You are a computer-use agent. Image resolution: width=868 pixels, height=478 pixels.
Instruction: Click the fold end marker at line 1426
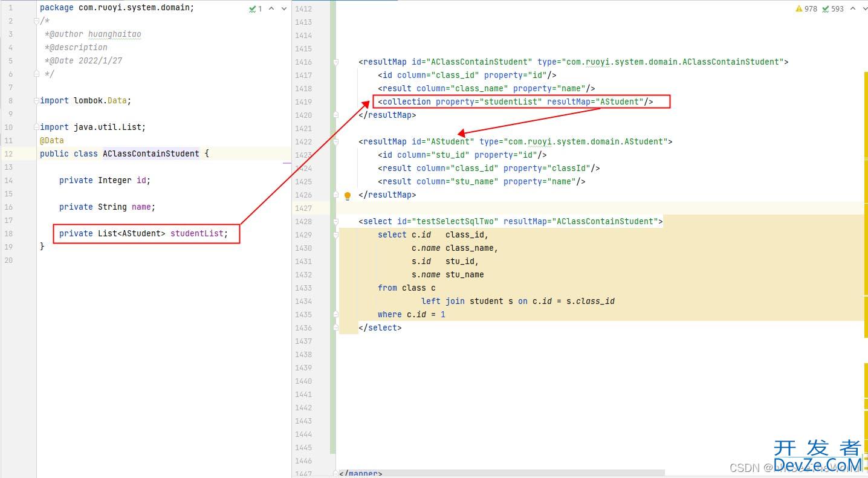click(335, 195)
